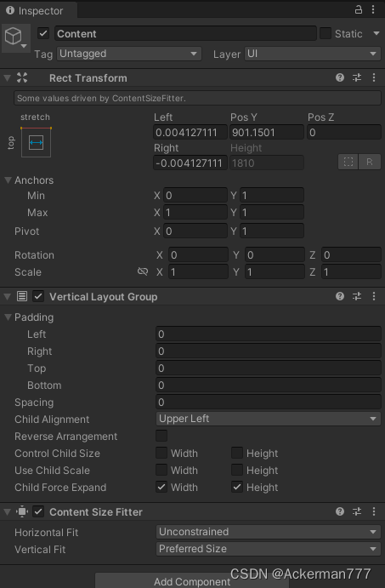Enable Control Child Size Width
This screenshot has width=385, height=588.
[x=161, y=453]
